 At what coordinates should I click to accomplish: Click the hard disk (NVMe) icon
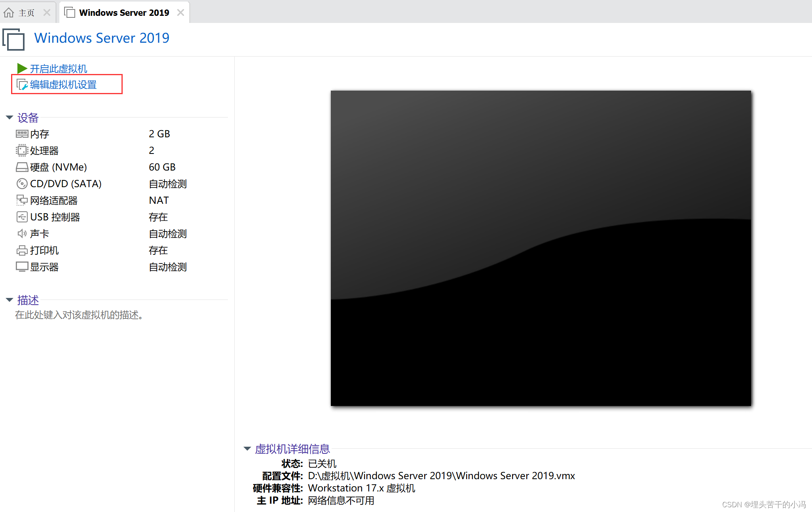click(22, 167)
